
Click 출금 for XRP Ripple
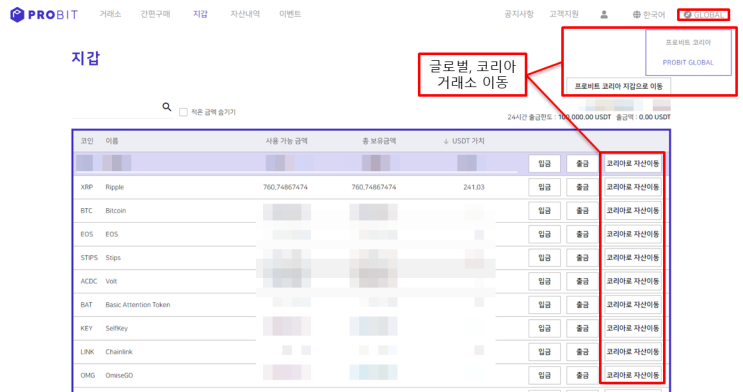[582, 187]
